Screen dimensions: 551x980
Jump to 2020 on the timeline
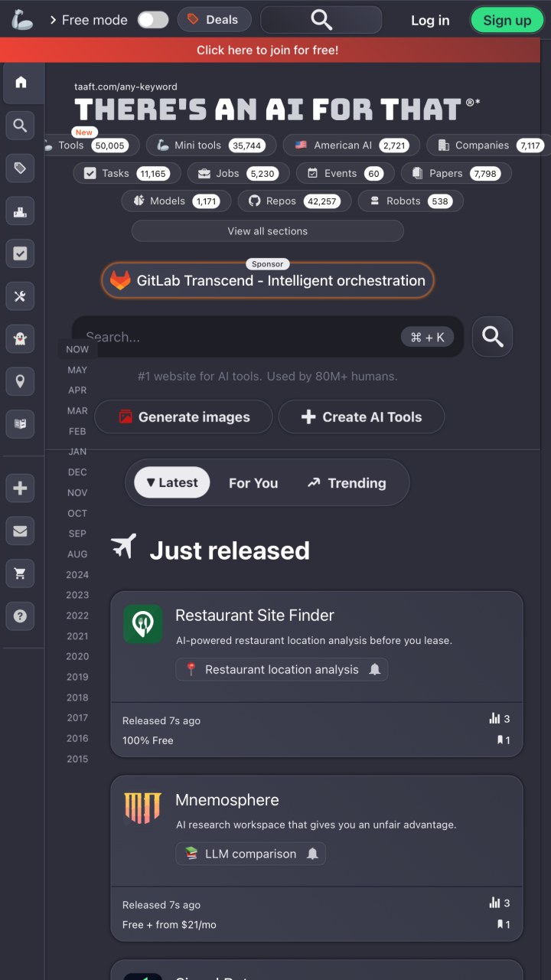[77, 657]
